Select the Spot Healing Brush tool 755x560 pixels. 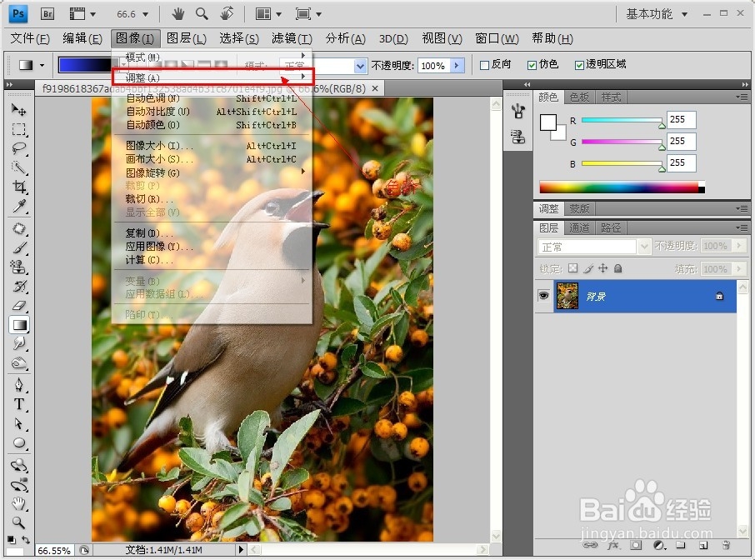pos(19,228)
